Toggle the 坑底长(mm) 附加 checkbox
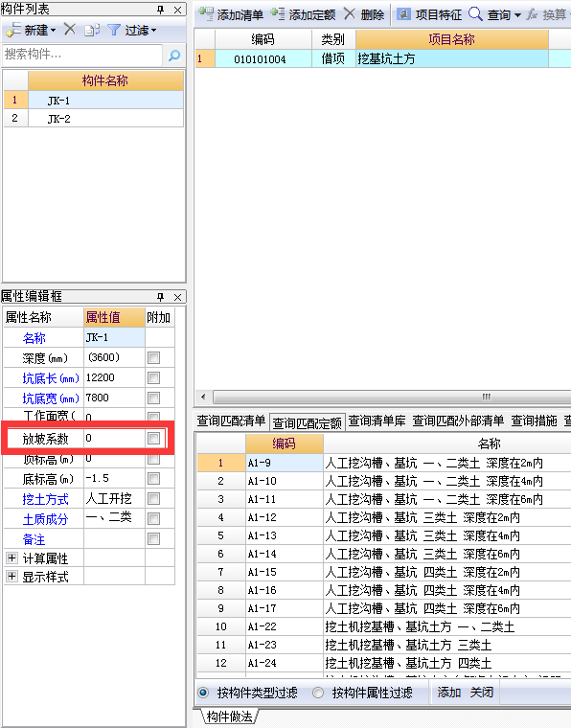The width and height of the screenshot is (571, 728). (153, 378)
